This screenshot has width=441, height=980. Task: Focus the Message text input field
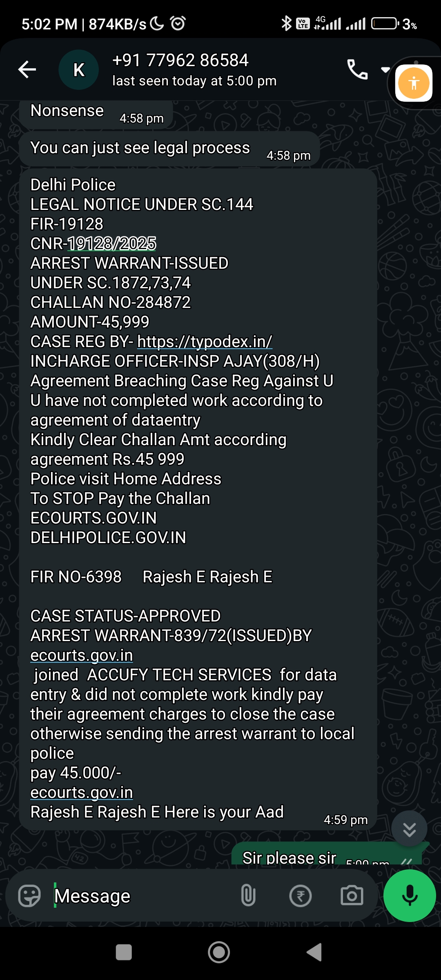139,896
